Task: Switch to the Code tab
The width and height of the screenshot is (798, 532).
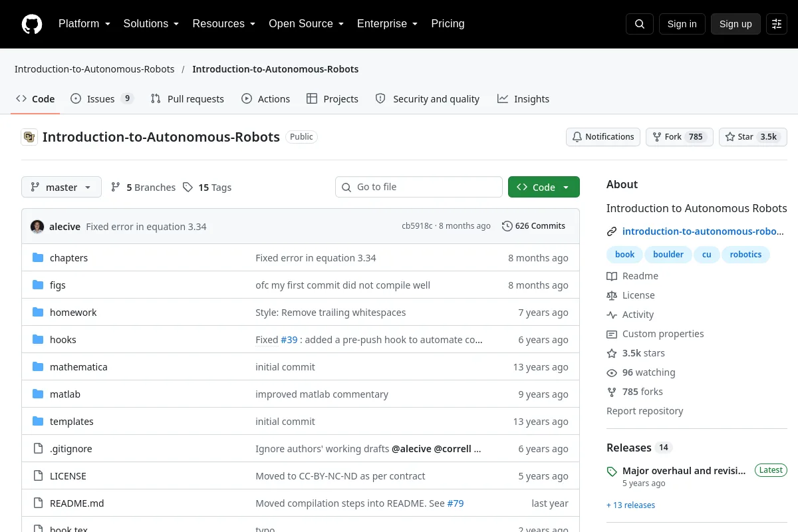Action: coord(35,98)
